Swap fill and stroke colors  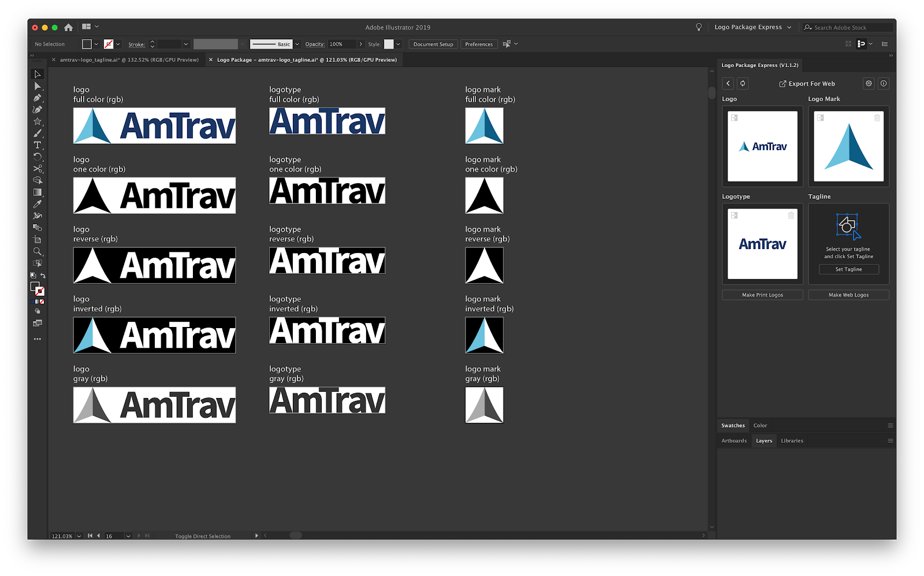43,276
